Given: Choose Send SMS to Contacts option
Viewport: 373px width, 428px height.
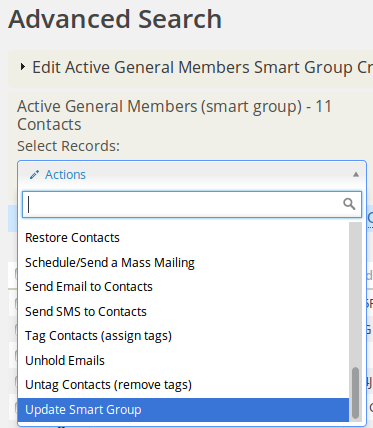Looking at the screenshot, I should 183,312.
